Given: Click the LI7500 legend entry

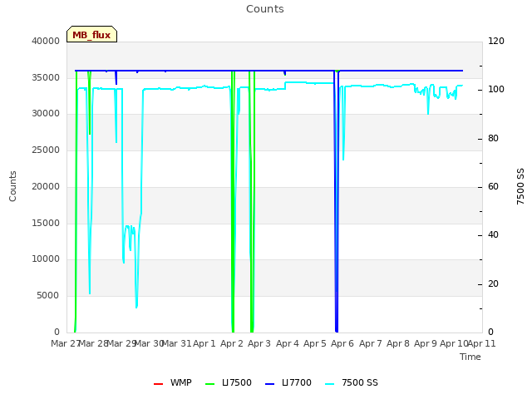Looking at the screenshot, I should pyautogui.click(x=229, y=382).
